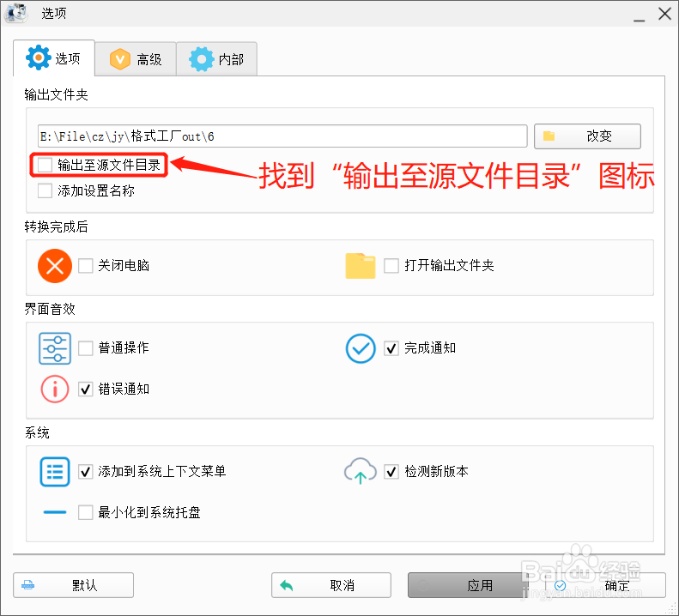This screenshot has width=679, height=616.
Task: Click the red info icon beside 错误通知
Action: click(x=55, y=389)
